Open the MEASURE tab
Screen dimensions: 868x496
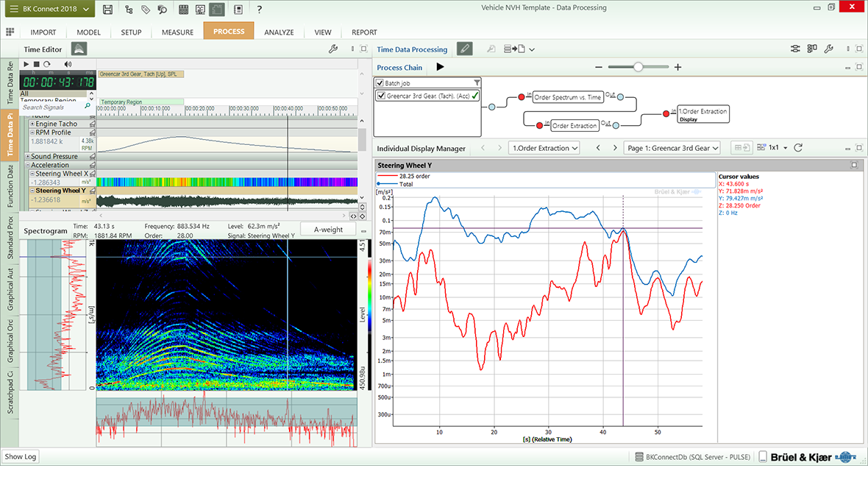(177, 32)
